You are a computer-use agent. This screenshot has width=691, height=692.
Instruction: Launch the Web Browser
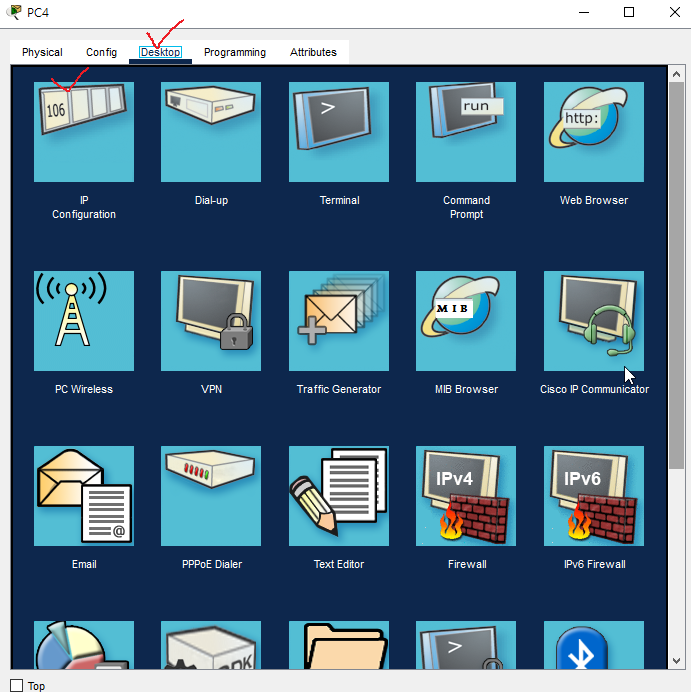(594, 132)
